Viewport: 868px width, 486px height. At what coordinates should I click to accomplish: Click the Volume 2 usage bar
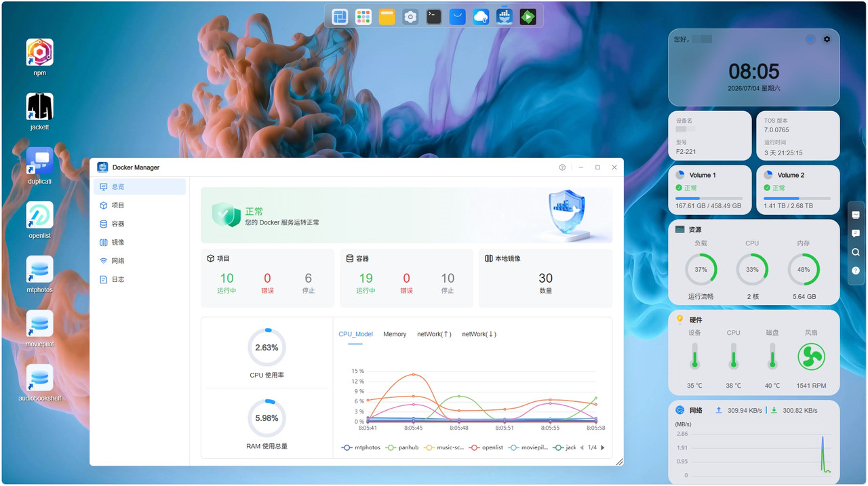pos(797,198)
